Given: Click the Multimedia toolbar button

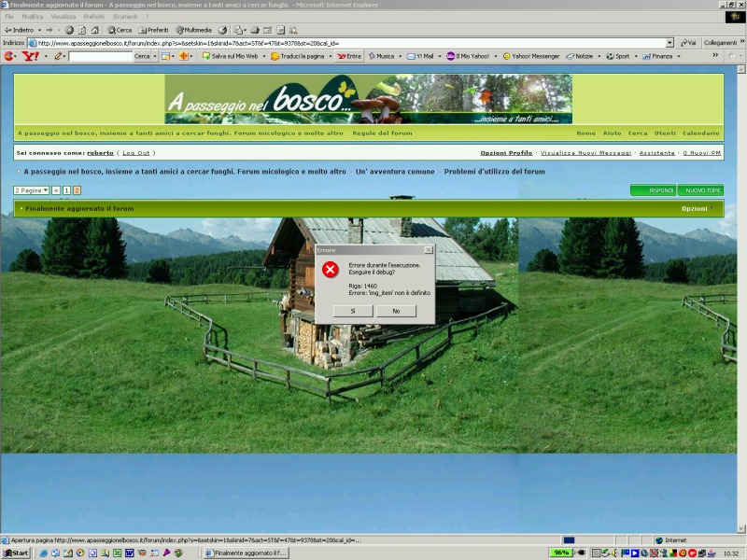Looking at the screenshot, I should pyautogui.click(x=193, y=30).
